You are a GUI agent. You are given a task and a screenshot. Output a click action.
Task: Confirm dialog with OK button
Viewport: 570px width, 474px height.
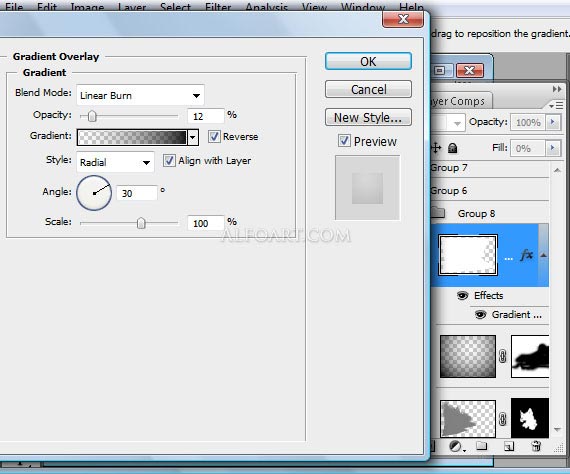click(x=368, y=61)
